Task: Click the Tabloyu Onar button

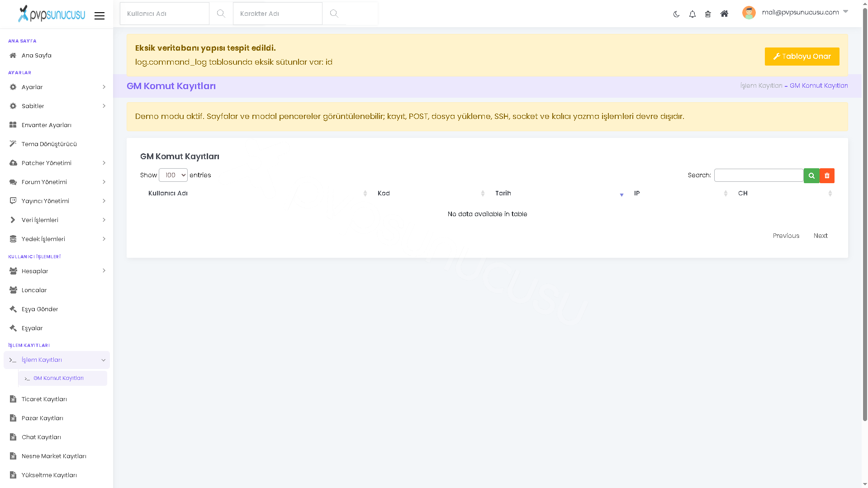Action: point(802,57)
